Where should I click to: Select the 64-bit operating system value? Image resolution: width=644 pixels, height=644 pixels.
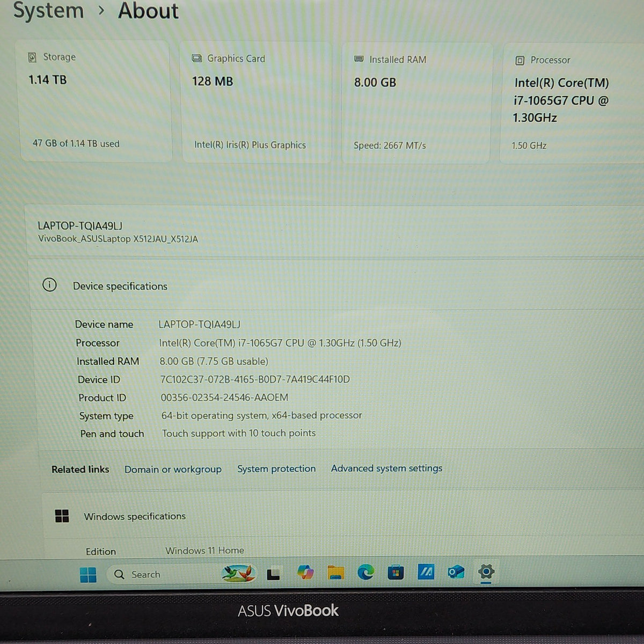tap(261, 415)
